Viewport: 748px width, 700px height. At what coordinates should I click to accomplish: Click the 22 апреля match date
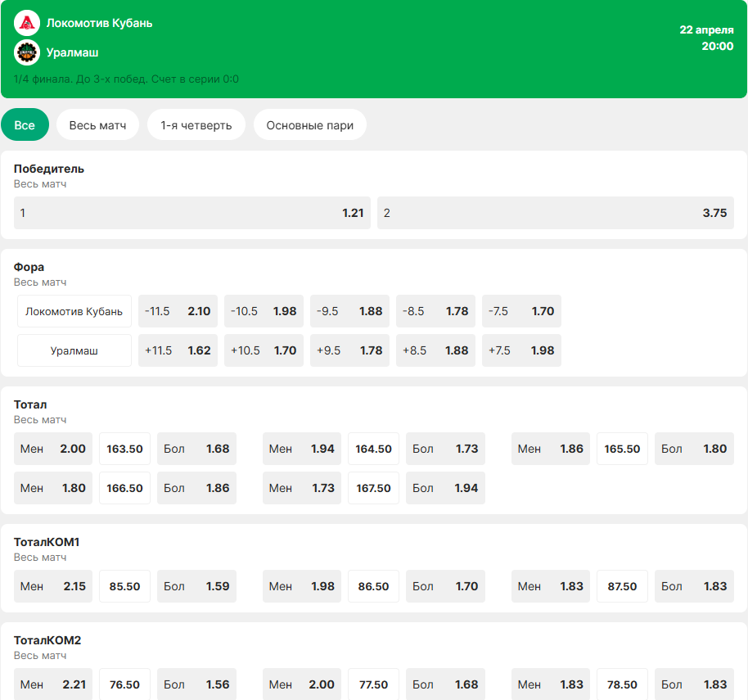[706, 29]
